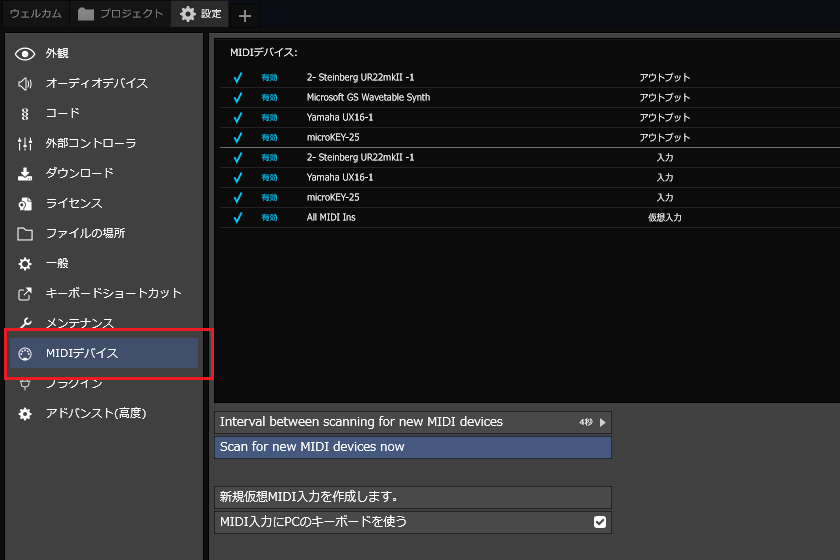This screenshot has width=840, height=560.
Task: Click the eye icon beside 外観
Action: click(26, 53)
